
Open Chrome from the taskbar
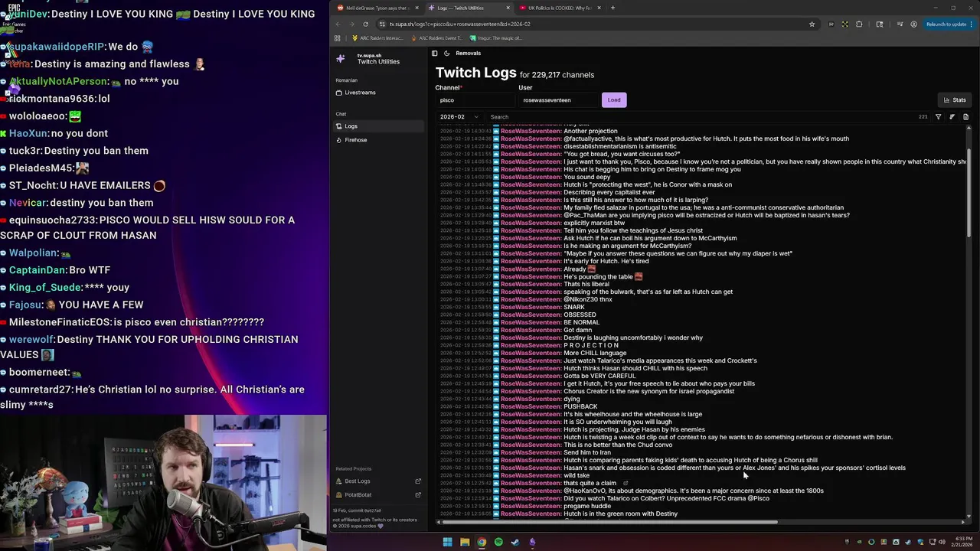[482, 542]
